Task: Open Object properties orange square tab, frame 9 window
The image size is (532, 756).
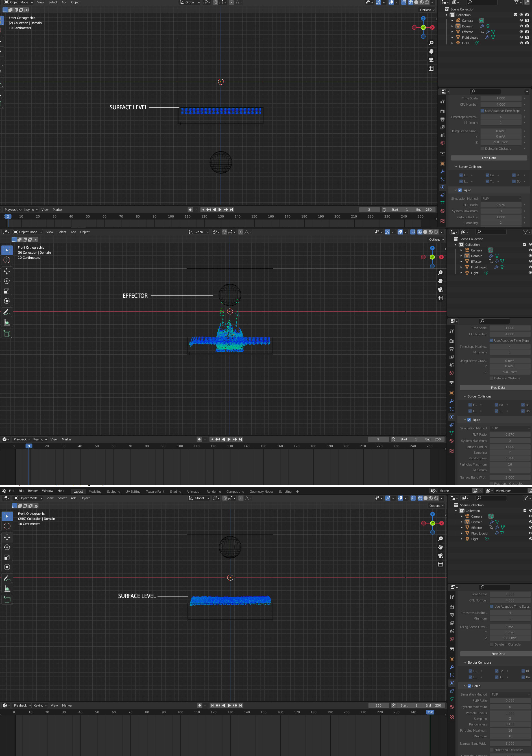Action: click(451, 394)
